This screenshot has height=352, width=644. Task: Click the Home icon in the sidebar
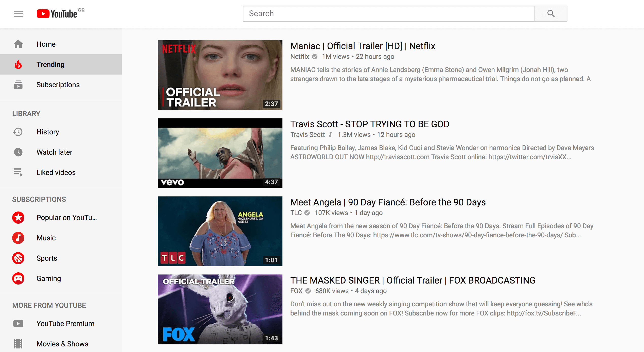tap(18, 44)
